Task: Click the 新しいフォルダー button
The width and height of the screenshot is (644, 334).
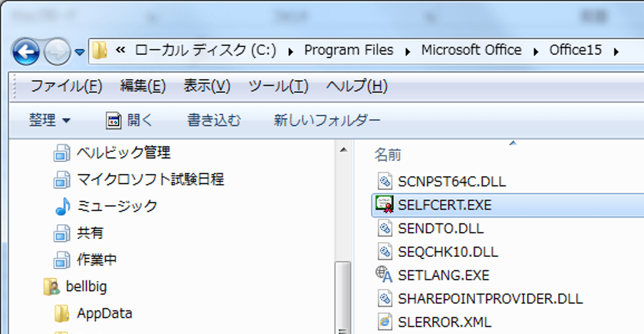Action: point(327,121)
